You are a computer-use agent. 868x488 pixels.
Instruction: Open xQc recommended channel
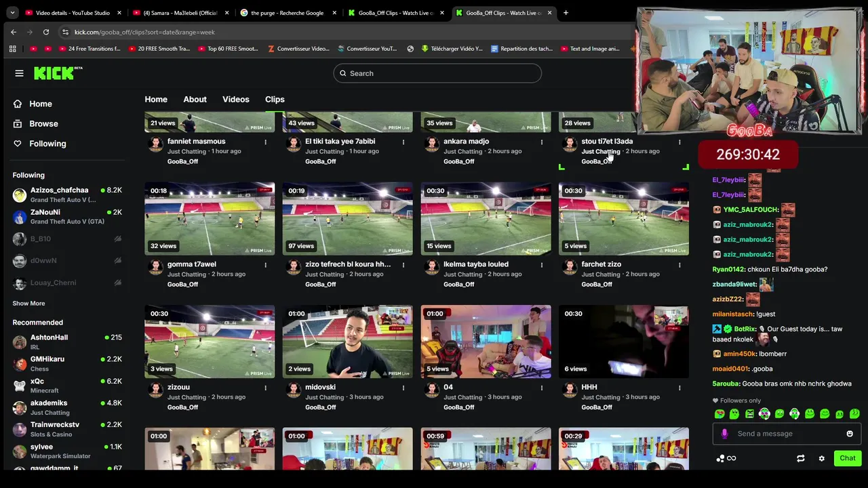tap(67, 386)
